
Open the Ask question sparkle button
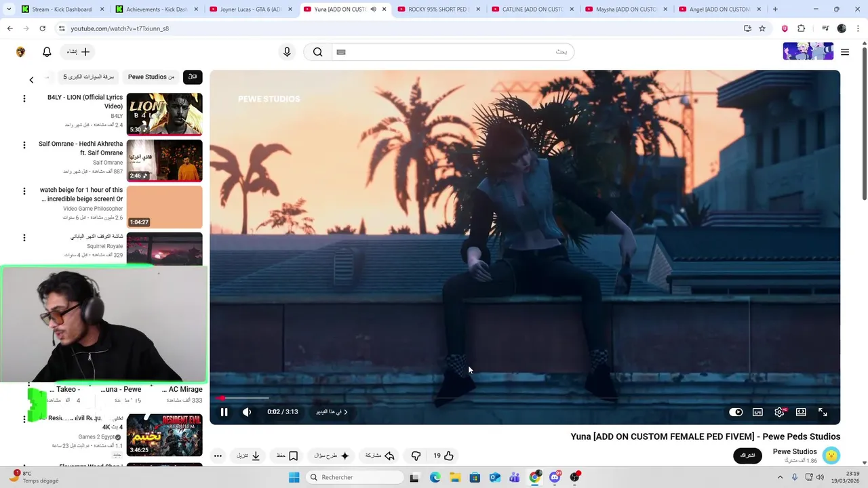click(332, 455)
